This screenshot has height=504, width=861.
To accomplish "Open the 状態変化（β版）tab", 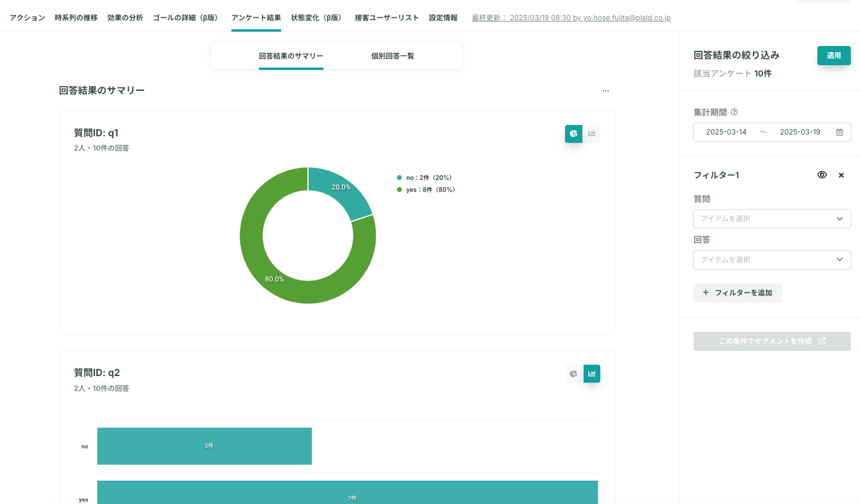I will (x=318, y=18).
